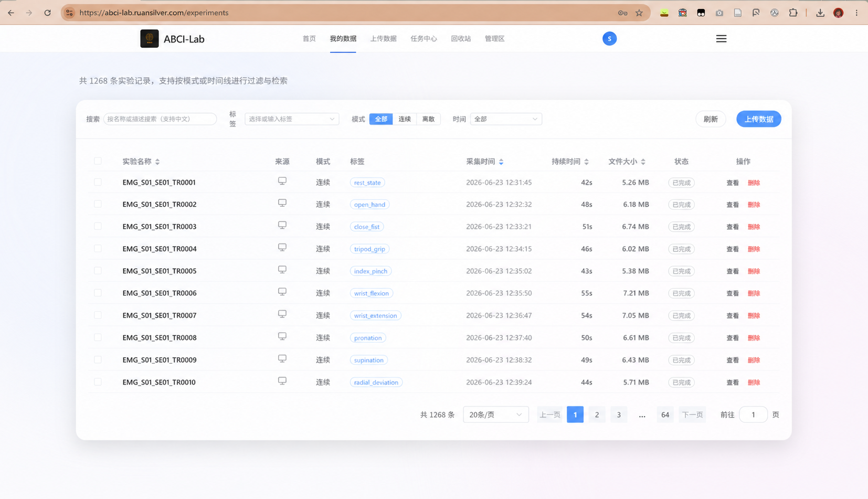Open the hamburger menu icon
The image size is (868, 499).
pos(721,39)
